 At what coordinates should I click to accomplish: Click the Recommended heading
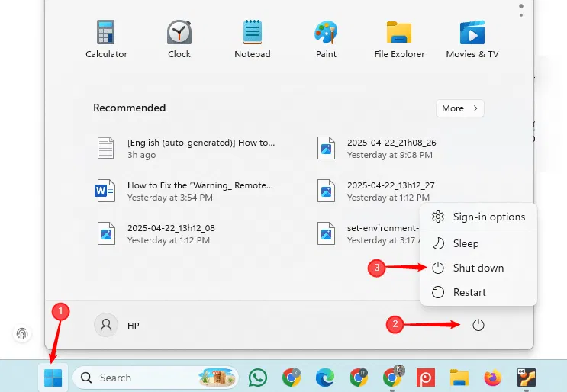pyautogui.click(x=130, y=108)
